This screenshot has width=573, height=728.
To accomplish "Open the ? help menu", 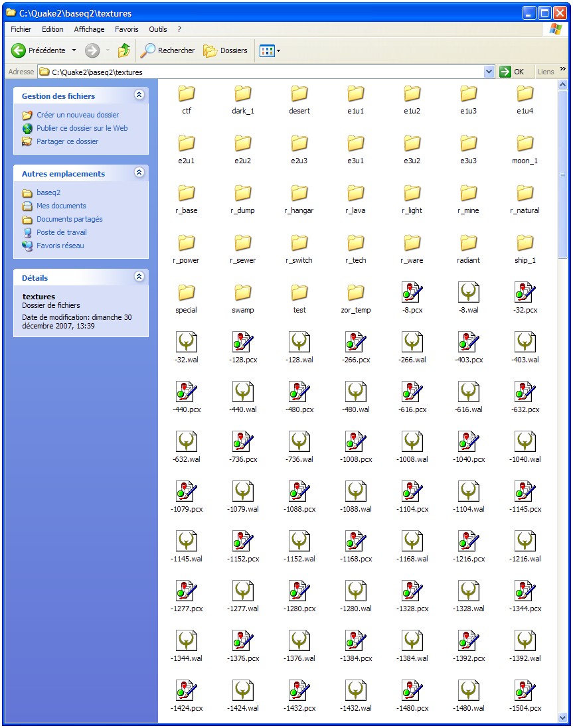I will point(179,29).
